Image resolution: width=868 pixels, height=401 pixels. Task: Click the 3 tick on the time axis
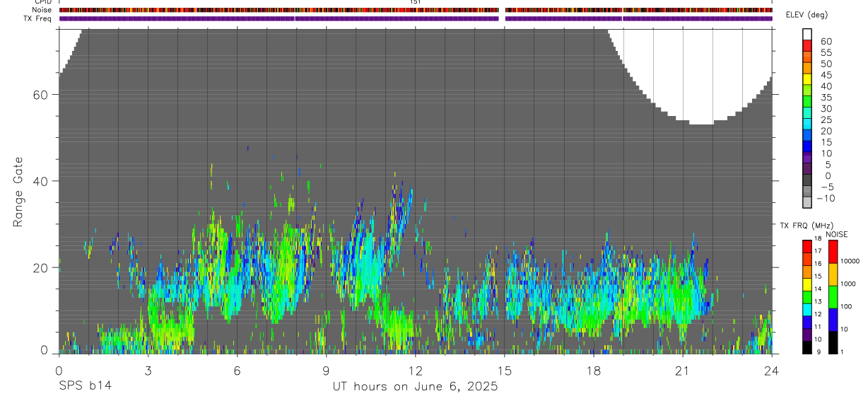pos(148,370)
